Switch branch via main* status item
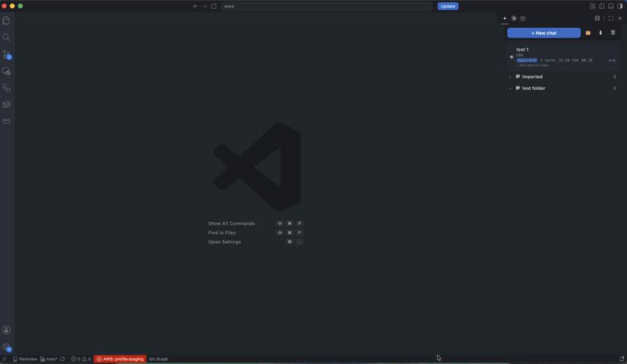Image resolution: width=627 pixels, height=364 pixels. (49, 359)
